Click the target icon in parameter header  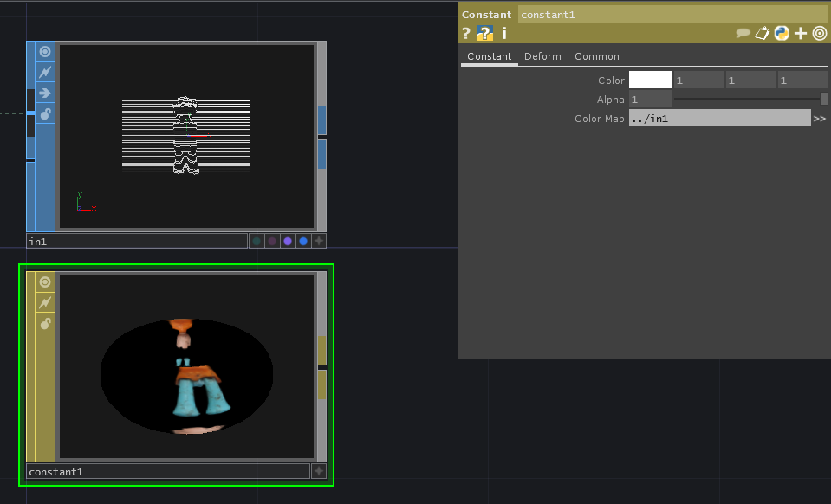pos(820,34)
